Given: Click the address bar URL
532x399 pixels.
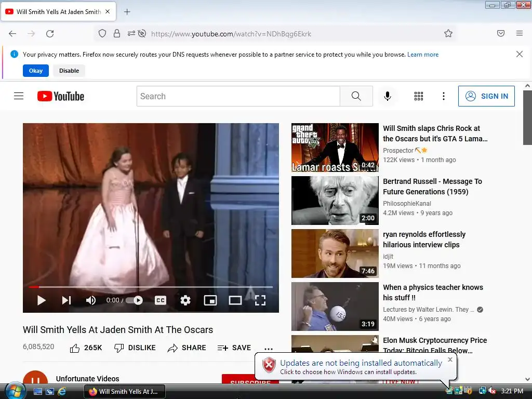Looking at the screenshot, I should tap(231, 34).
